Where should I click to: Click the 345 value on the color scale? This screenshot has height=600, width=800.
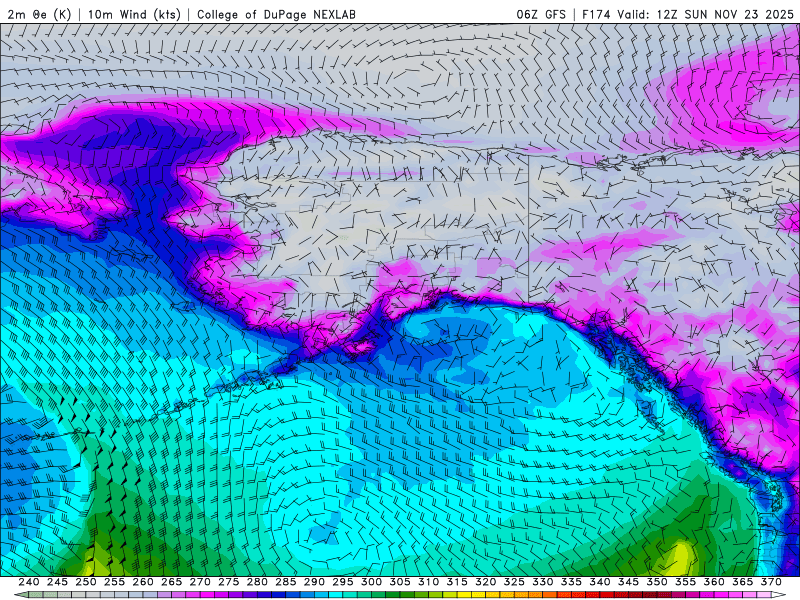click(x=629, y=582)
